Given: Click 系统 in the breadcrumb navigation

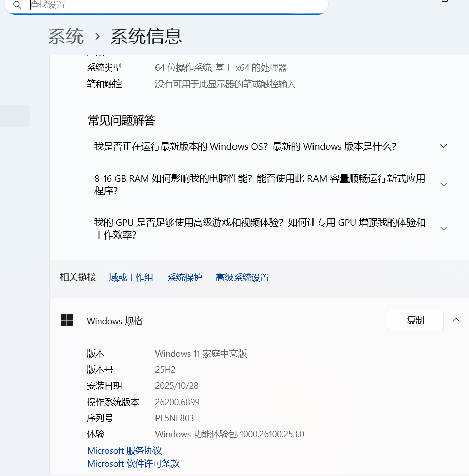Looking at the screenshot, I should [x=65, y=36].
